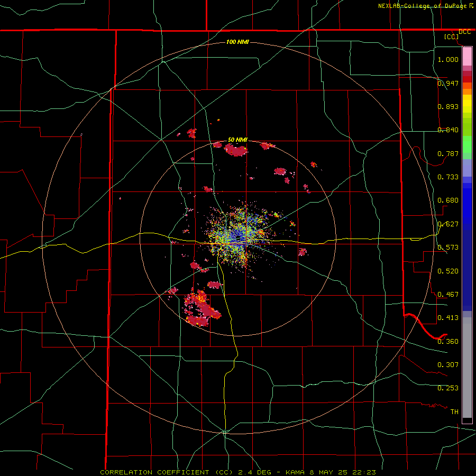This screenshot has width=476, height=476.
Task: Click the 0.467 scale value
Action: click(x=448, y=295)
